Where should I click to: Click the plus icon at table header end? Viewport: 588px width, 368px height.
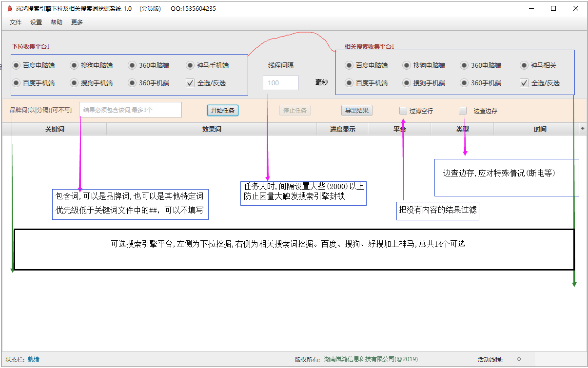(582, 129)
